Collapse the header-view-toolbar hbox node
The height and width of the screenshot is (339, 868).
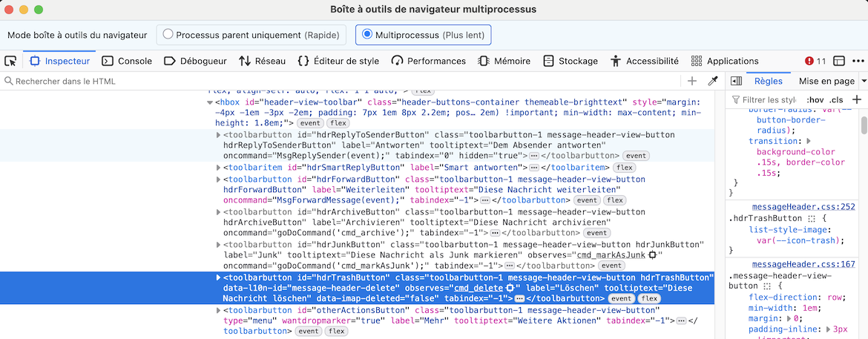pyautogui.click(x=209, y=102)
